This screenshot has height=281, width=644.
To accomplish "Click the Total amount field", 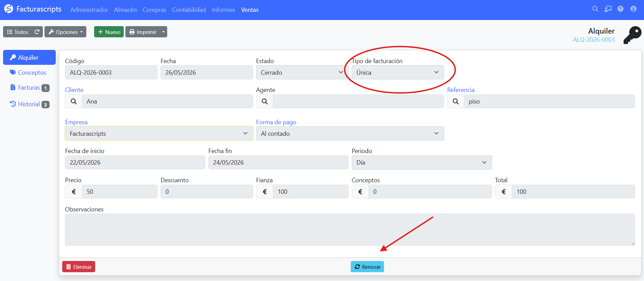I will [573, 192].
